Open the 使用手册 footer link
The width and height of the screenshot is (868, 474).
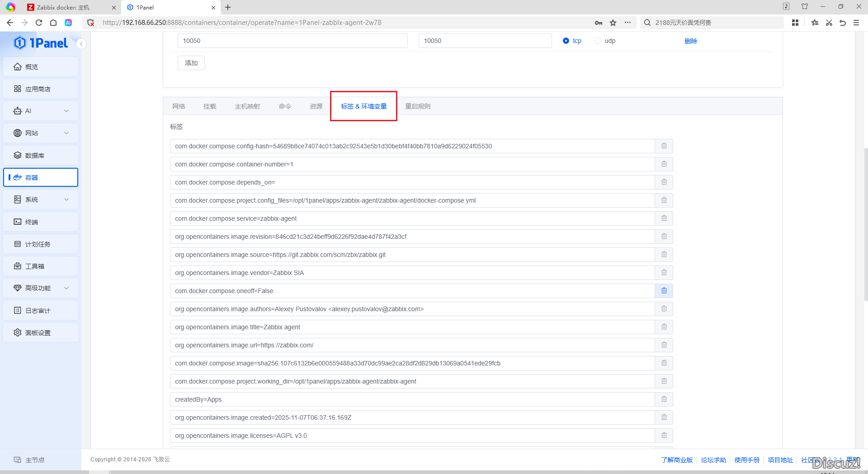coord(747,460)
